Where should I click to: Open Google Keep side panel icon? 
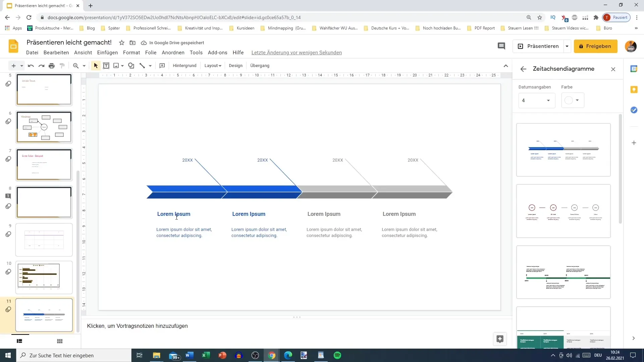pos(634,89)
